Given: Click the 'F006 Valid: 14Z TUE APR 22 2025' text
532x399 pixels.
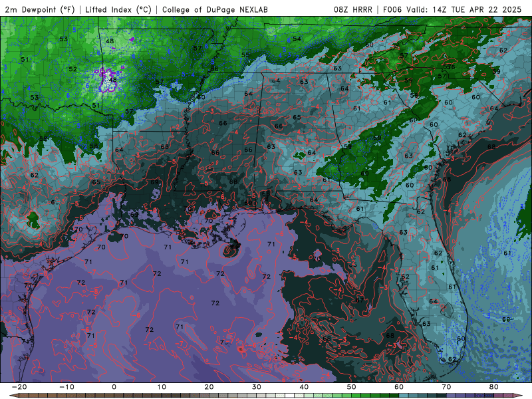Looking at the screenshot, I should [452, 9].
